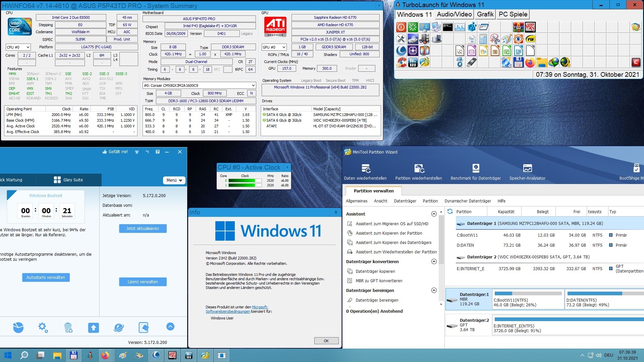This screenshot has width=644, height=362.
Task: Click the Autostarts verwalten icon in Glary Suite
Action: click(x=46, y=278)
